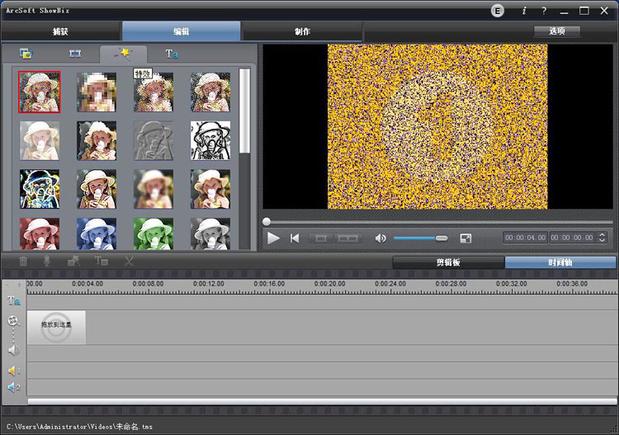The width and height of the screenshot is (619, 435).
Task: Click the scissors split clip icon
Action: [x=129, y=261]
